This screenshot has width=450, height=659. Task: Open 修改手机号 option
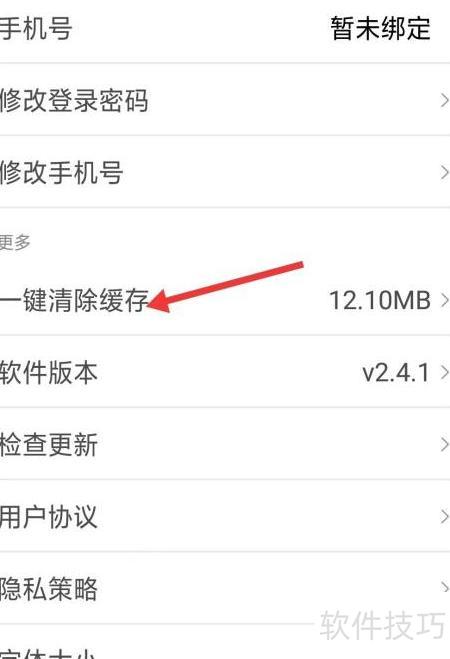tap(225, 172)
